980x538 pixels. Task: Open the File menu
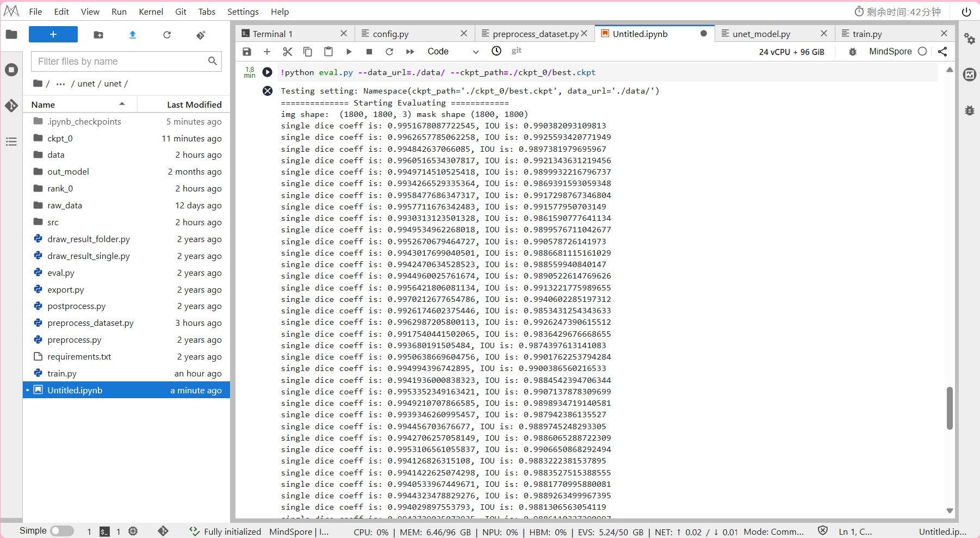coord(35,11)
